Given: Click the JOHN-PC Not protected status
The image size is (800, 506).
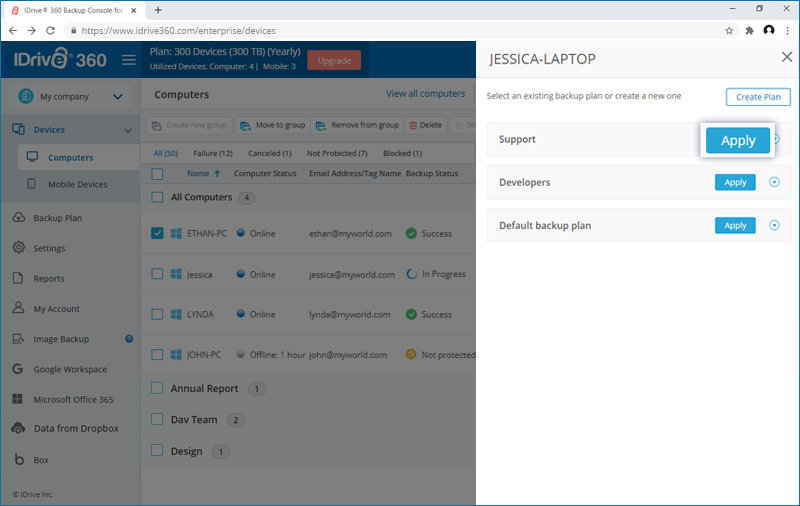Looking at the screenshot, I should (441, 355).
